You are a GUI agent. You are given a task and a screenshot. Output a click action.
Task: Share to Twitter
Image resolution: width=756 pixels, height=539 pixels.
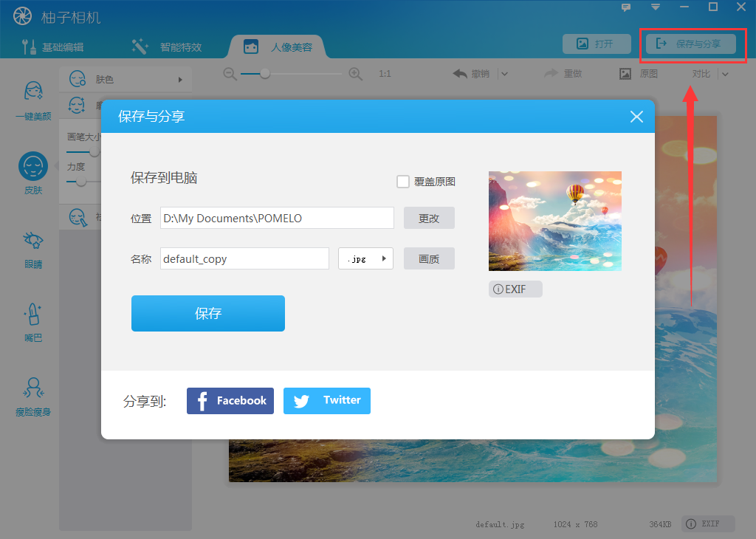tap(326, 400)
